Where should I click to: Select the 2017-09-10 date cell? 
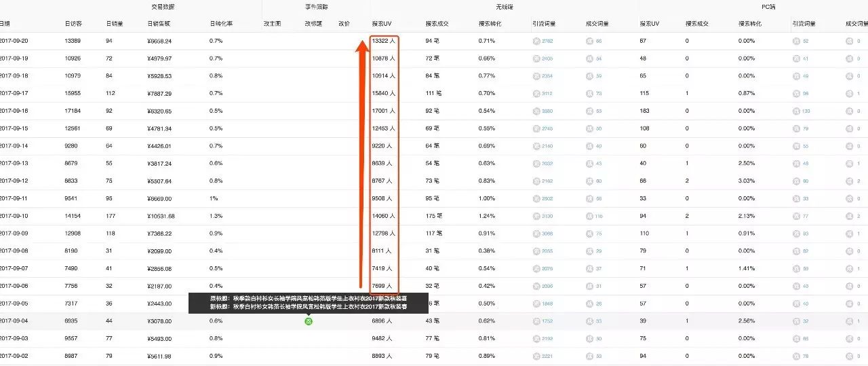click(14, 217)
